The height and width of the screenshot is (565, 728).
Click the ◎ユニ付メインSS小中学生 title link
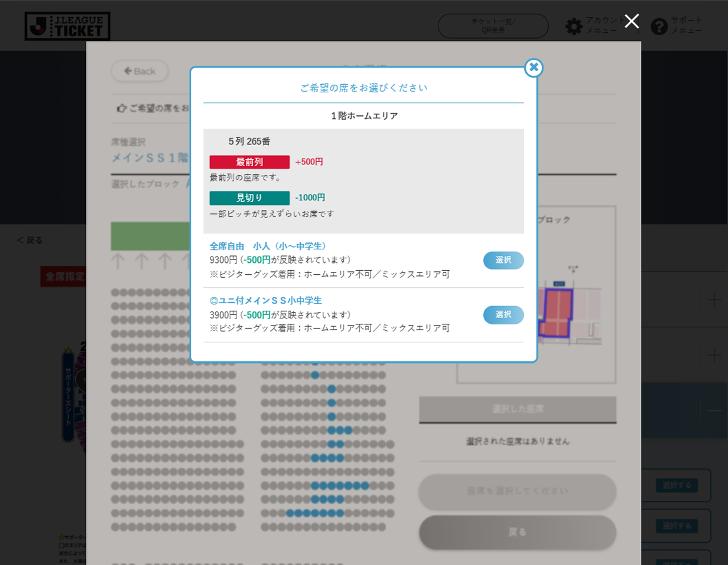[x=266, y=300]
